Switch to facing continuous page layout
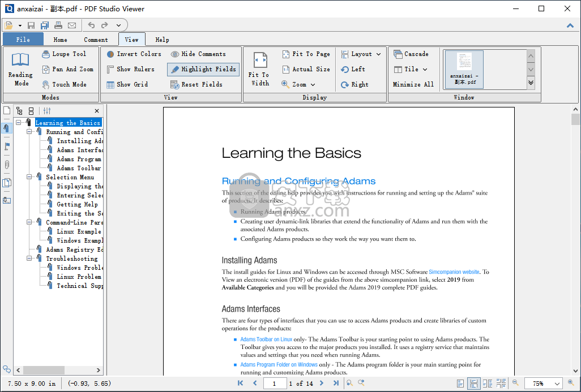 pos(501,384)
